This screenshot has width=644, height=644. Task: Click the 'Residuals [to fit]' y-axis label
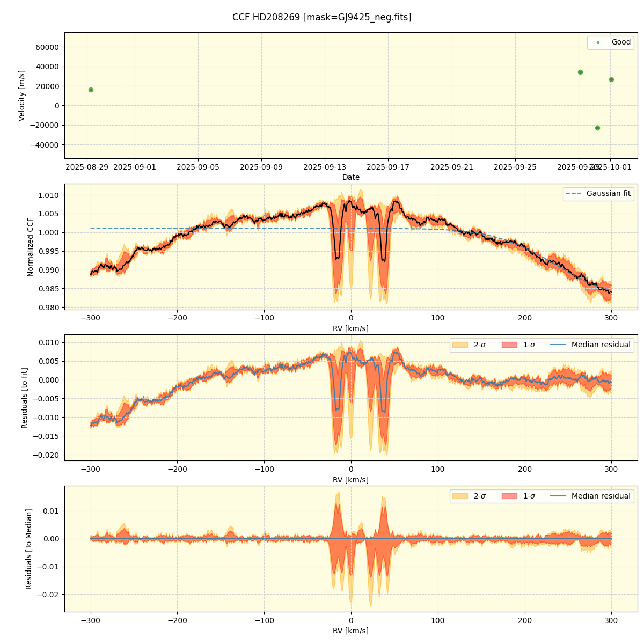pyautogui.click(x=24, y=398)
